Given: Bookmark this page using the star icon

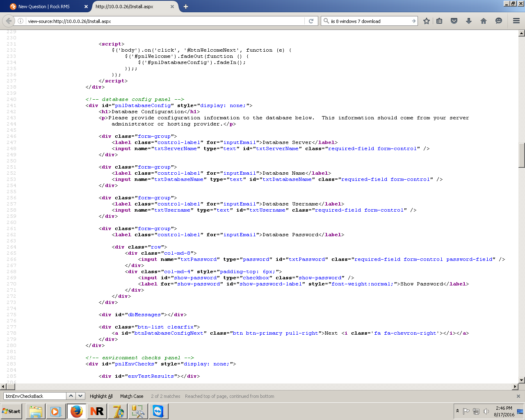Looking at the screenshot, I should (x=426, y=21).
